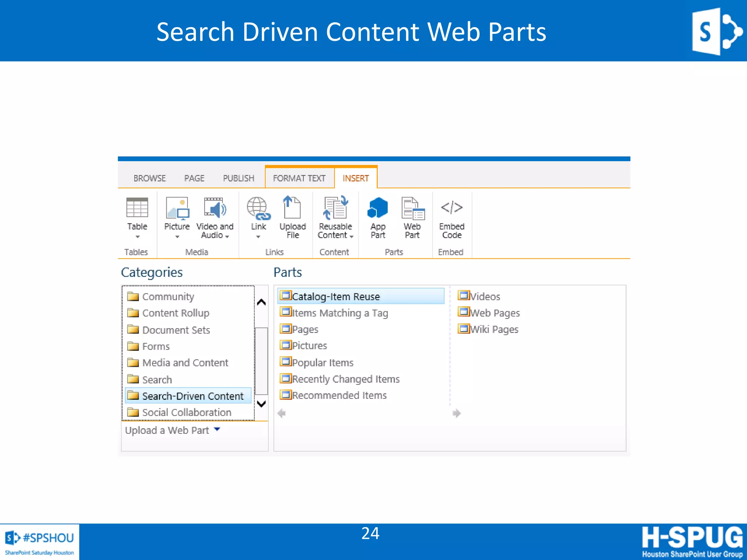The width and height of the screenshot is (747, 560).
Task: Switch to the PAGE tab
Action: click(194, 178)
